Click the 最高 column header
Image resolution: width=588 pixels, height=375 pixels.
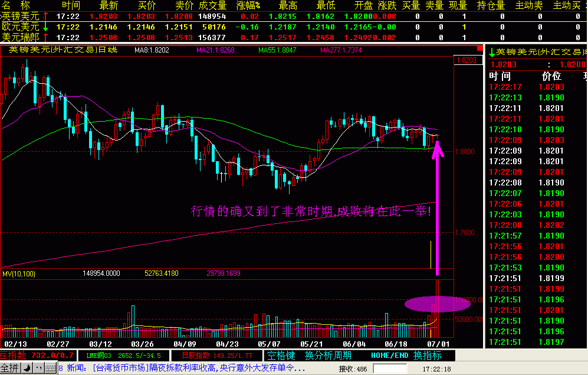(x=288, y=6)
